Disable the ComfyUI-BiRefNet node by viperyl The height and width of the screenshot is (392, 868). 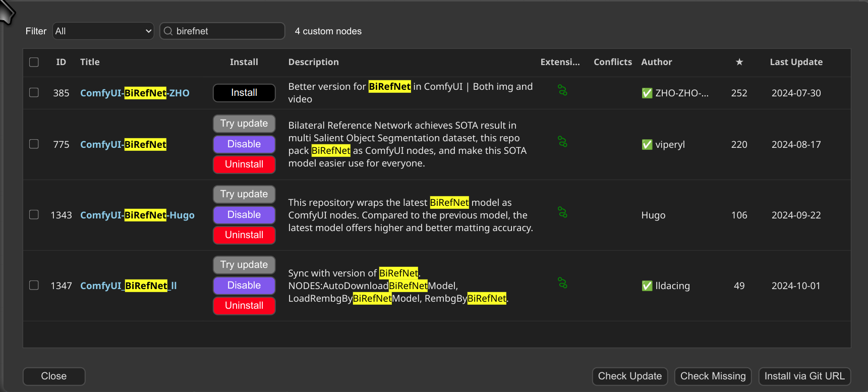coord(244,144)
